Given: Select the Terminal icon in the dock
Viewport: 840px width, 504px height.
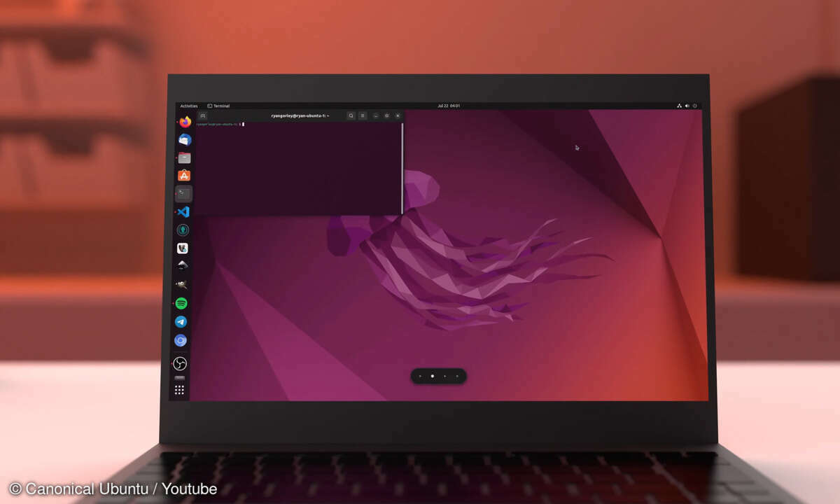Looking at the screenshot, I should 183,193.
